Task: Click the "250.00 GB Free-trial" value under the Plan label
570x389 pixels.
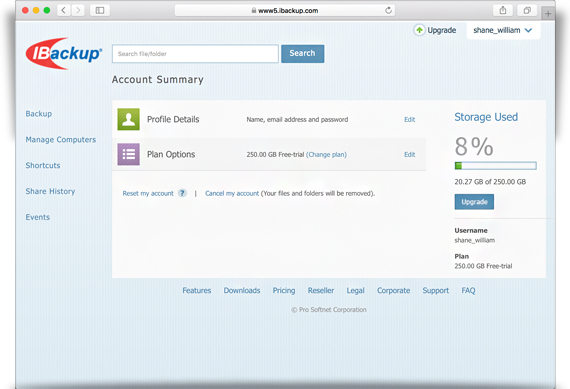Action: coord(483,266)
